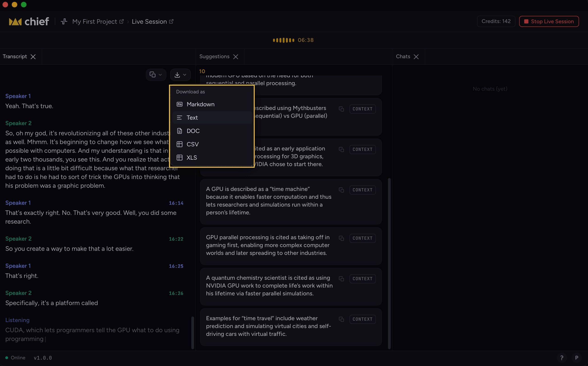The image size is (588, 366).
Task: Open CONTEXT for 3D graphics suggestion
Action: 362,149
